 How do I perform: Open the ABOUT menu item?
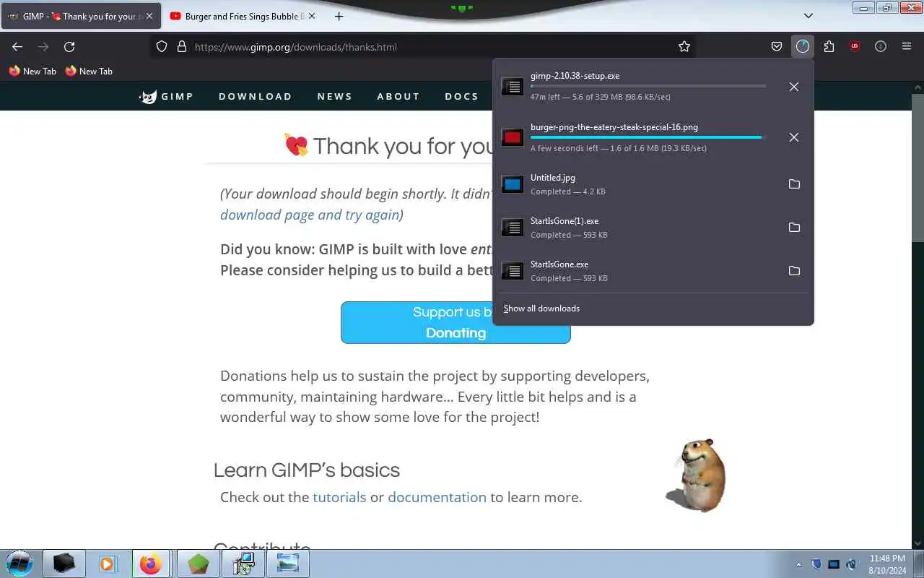click(398, 96)
